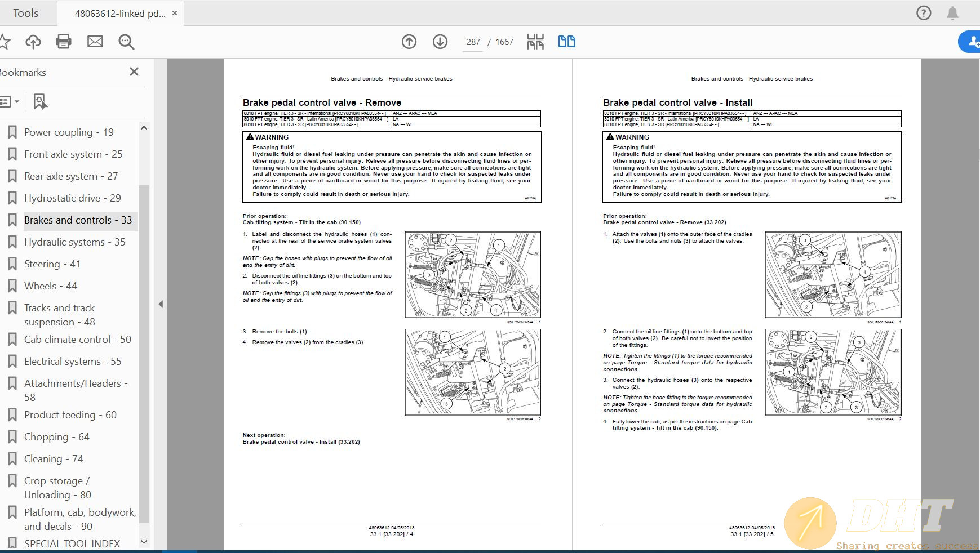Click the upload to cloud icon
This screenshot has width=980, height=553.
click(x=33, y=42)
